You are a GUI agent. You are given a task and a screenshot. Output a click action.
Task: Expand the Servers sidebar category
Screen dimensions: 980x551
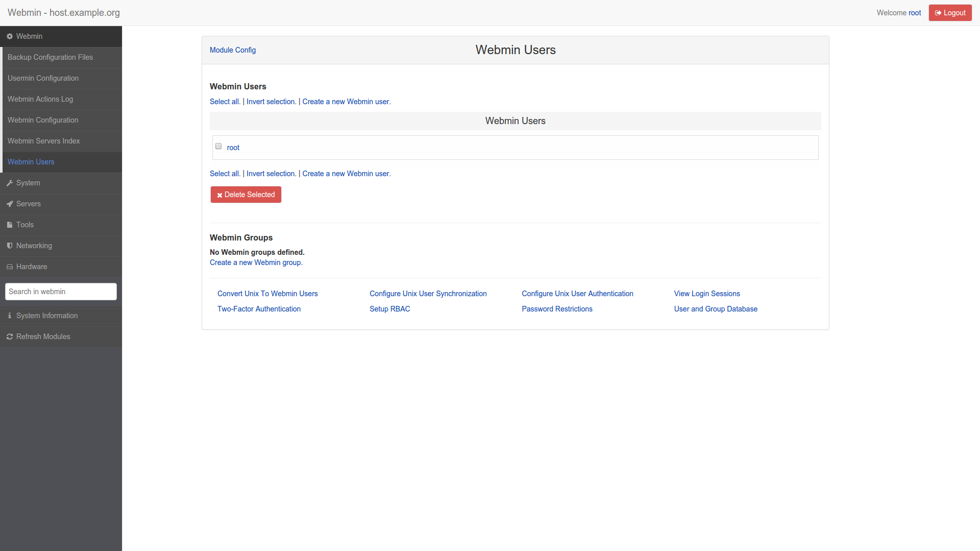point(61,204)
